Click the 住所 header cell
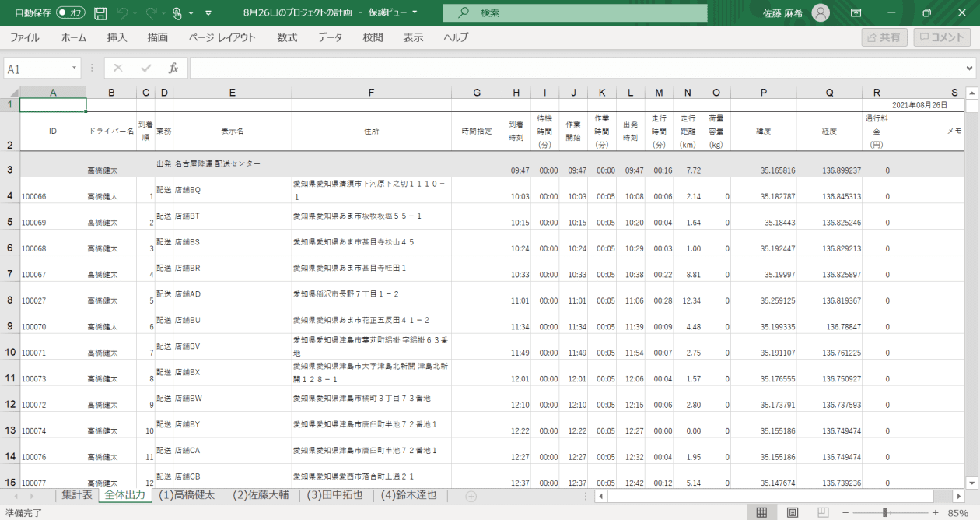Viewport: 980px width, 520px height. click(x=371, y=132)
